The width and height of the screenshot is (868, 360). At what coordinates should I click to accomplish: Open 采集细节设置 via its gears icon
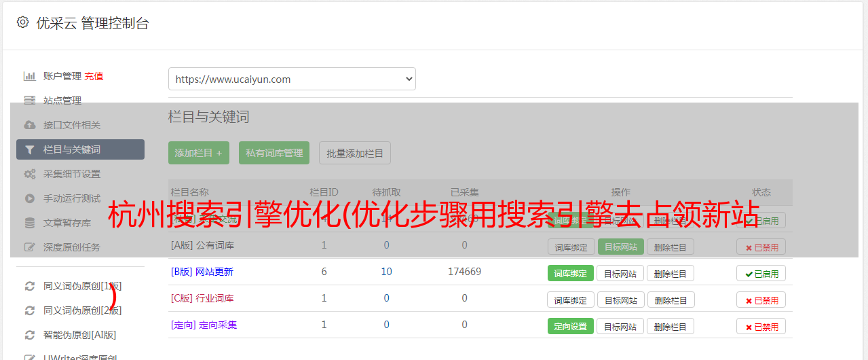tap(29, 174)
